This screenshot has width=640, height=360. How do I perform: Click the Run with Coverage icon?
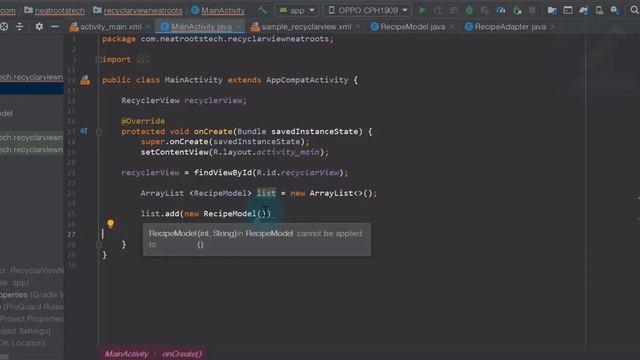[x=485, y=10]
